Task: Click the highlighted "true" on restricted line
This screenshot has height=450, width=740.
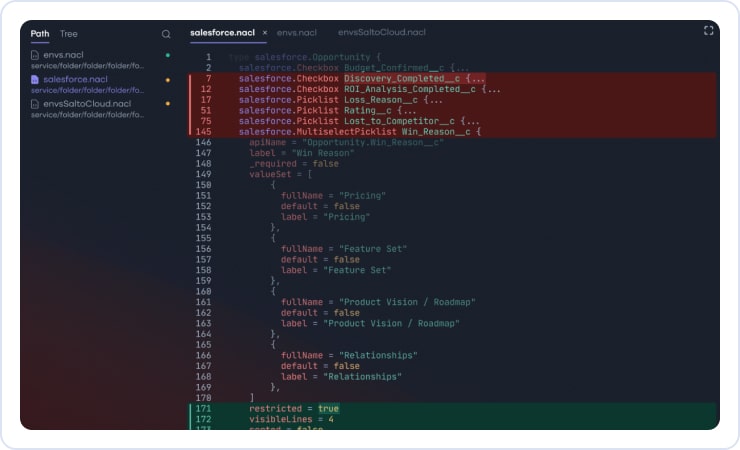Action: pos(328,408)
